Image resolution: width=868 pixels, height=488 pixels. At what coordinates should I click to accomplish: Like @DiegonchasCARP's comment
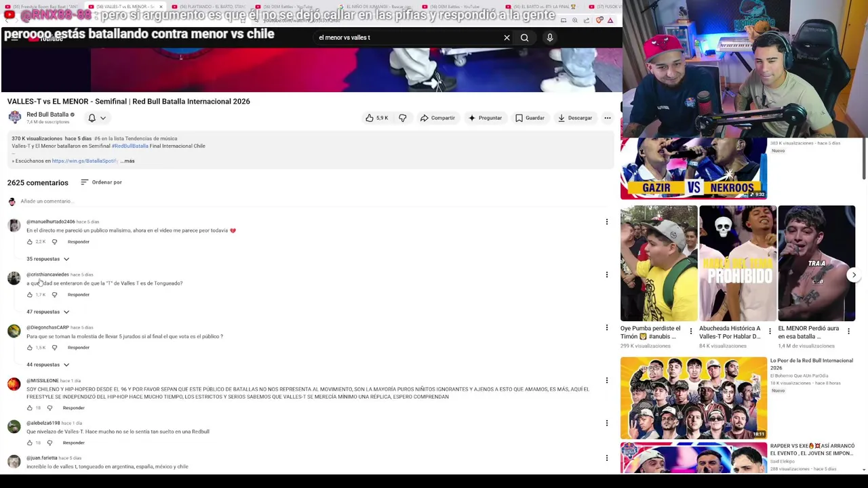click(x=29, y=348)
